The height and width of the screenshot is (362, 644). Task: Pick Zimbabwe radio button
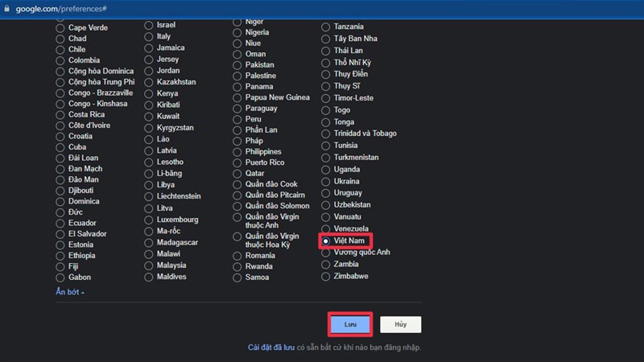pos(326,277)
